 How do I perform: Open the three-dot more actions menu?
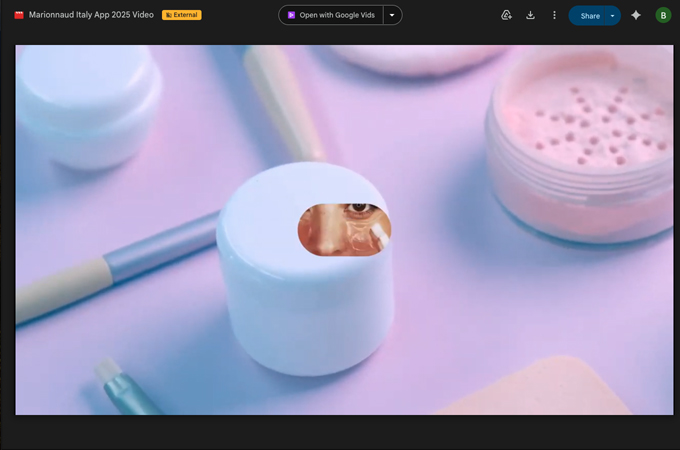pyautogui.click(x=554, y=15)
